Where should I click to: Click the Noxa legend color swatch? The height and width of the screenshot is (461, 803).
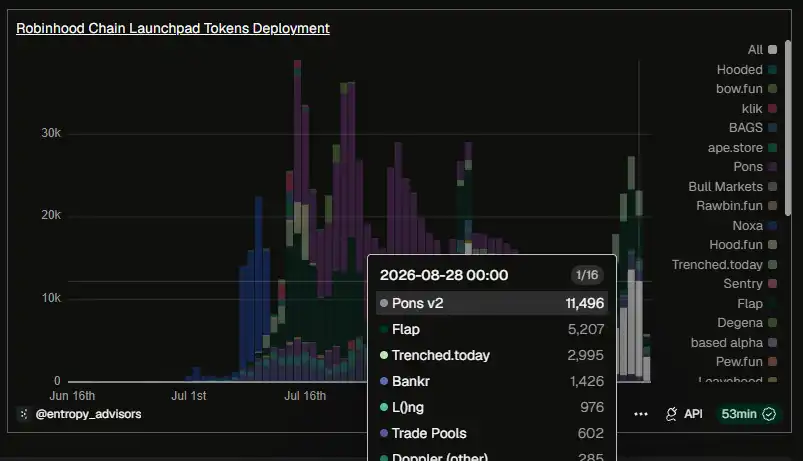[x=773, y=225]
